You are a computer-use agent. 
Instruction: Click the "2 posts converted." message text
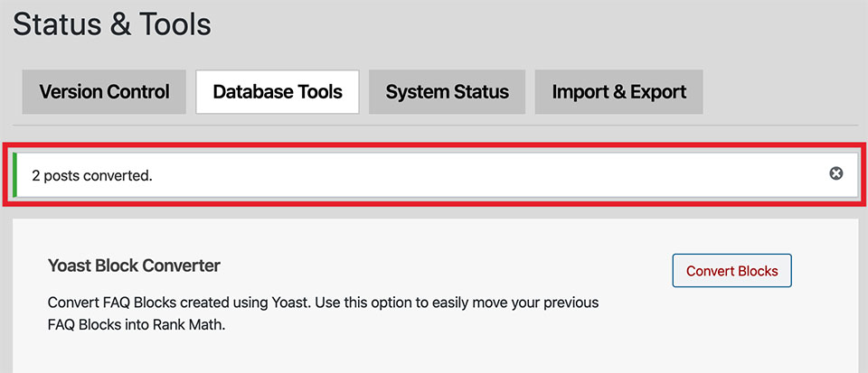point(92,175)
